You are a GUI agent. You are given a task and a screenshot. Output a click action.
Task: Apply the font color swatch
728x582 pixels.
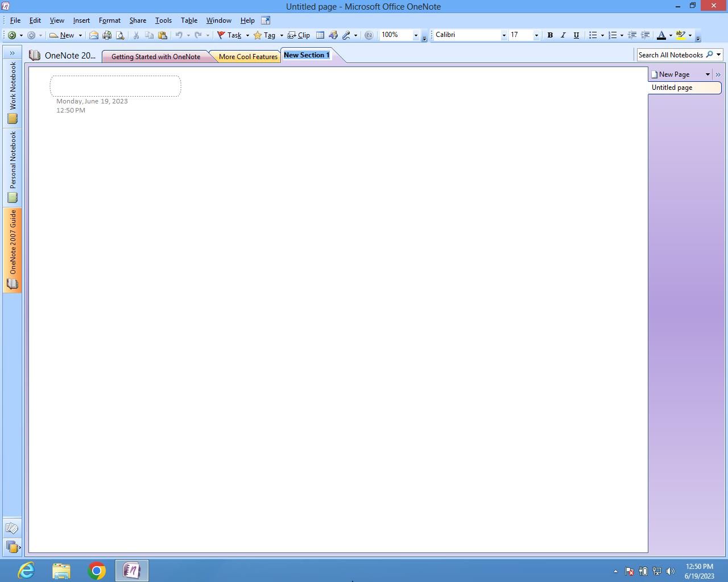[661, 35]
